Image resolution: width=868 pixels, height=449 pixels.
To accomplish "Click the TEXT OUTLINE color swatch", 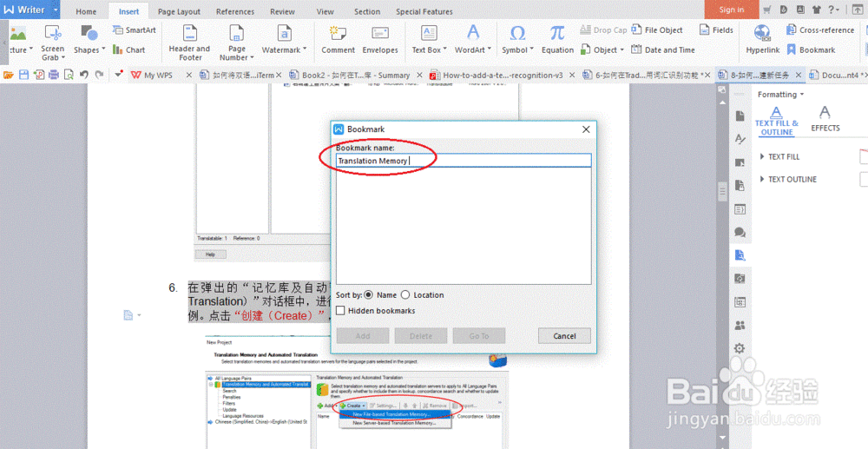I will (x=864, y=180).
